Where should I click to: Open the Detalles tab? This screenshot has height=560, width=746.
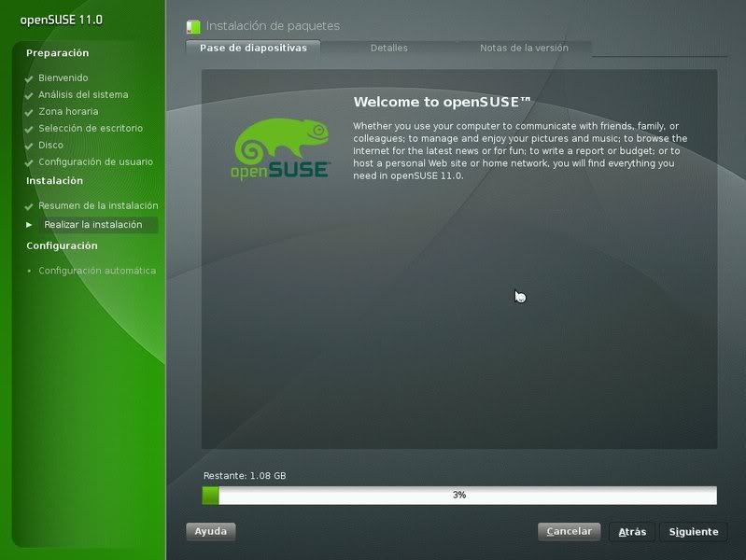click(388, 48)
